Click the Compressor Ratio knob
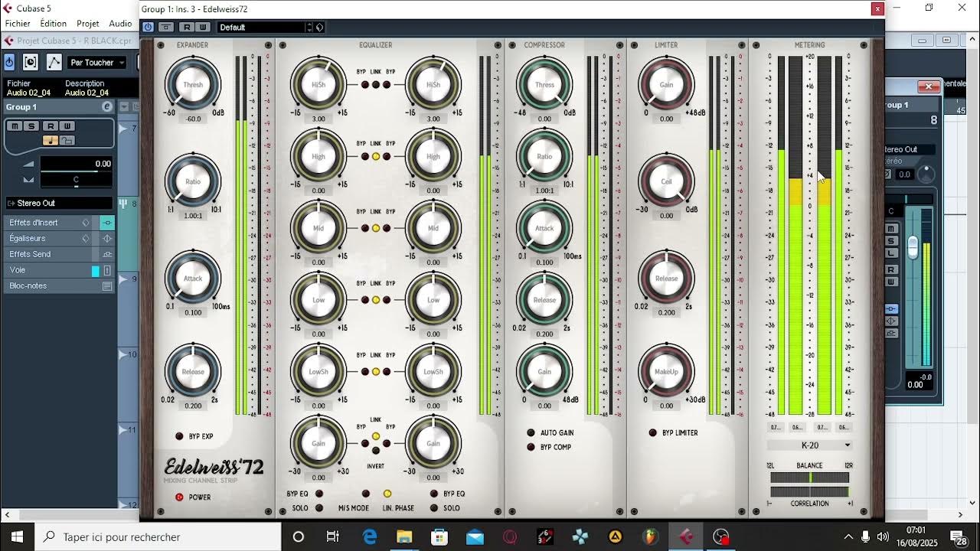Image resolution: width=980 pixels, height=551 pixels. pyautogui.click(x=544, y=156)
